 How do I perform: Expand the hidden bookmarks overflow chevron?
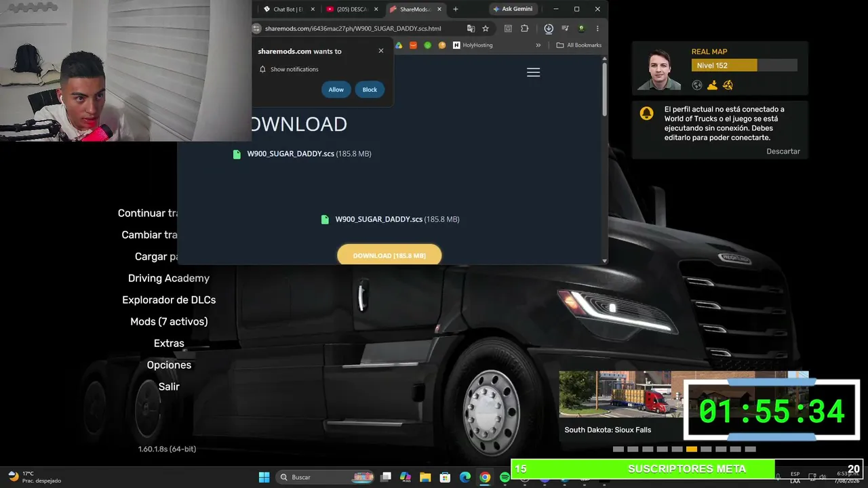[x=538, y=45]
